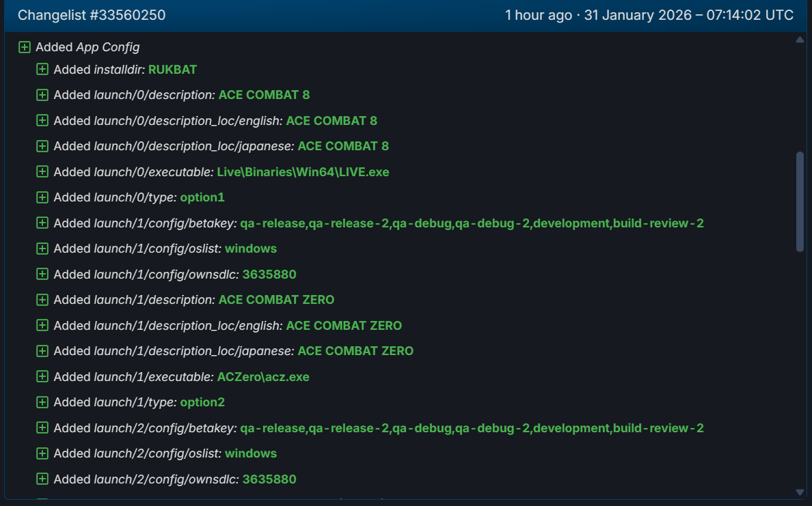Collapse the Added App Config plus icon
Image resolution: width=812 pixels, height=506 pixels.
pos(25,47)
